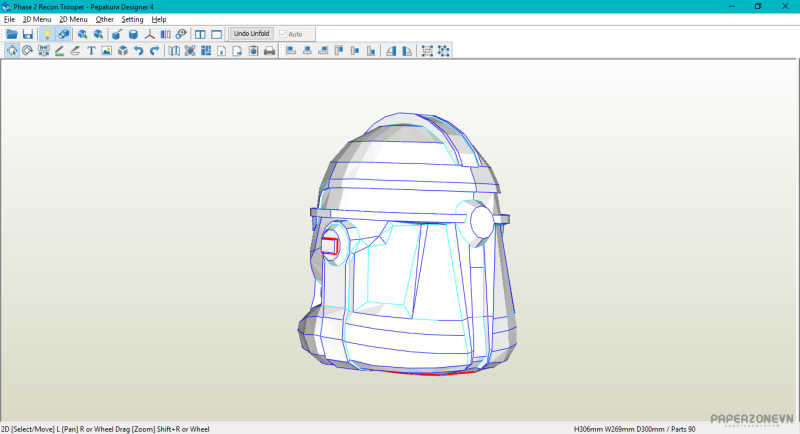Select the rotate part tool icon
800x434 pixels.
[28, 51]
